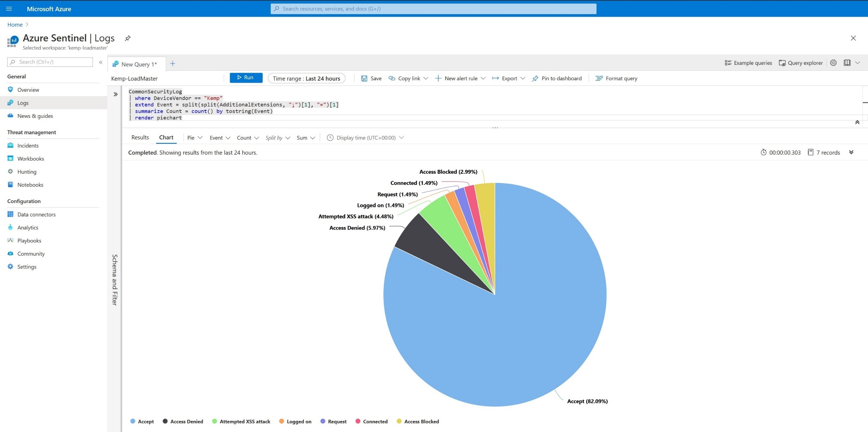Screen dimensions: 868x432
Task: Switch to the Results tab
Action: point(140,138)
